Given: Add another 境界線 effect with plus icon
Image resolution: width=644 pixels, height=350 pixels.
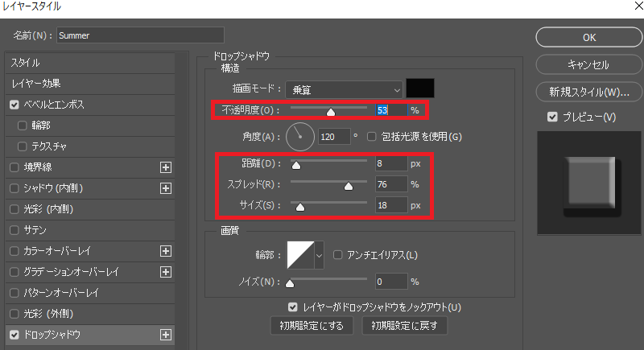Looking at the screenshot, I should (x=166, y=167).
